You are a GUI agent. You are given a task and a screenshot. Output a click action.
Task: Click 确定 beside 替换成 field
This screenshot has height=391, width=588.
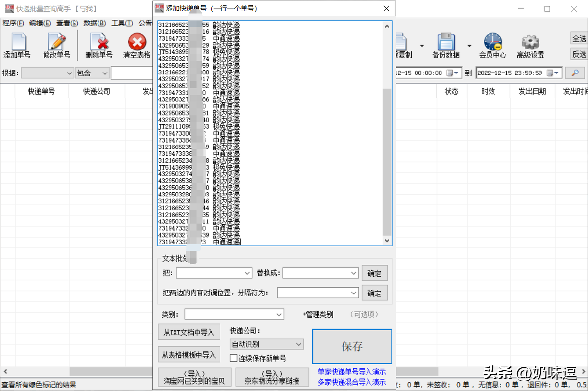click(374, 273)
